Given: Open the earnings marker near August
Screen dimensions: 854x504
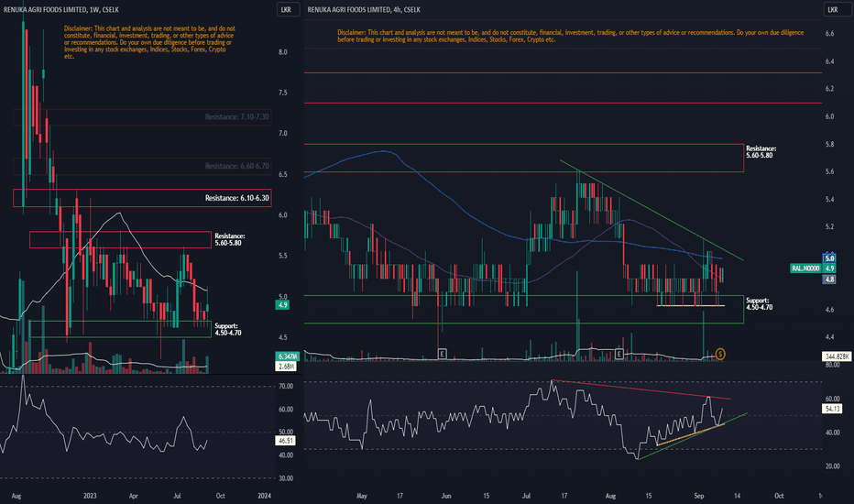Looking at the screenshot, I should tap(619, 354).
